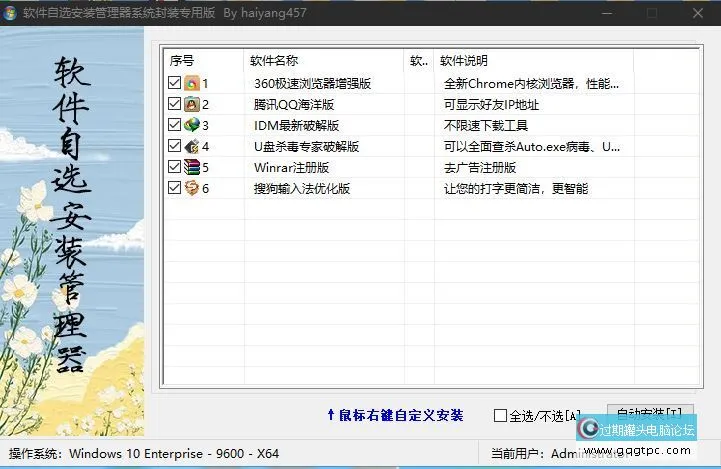Click the 360极速浏览器 icon in row 1
The height and width of the screenshot is (469, 721).
(x=192, y=83)
